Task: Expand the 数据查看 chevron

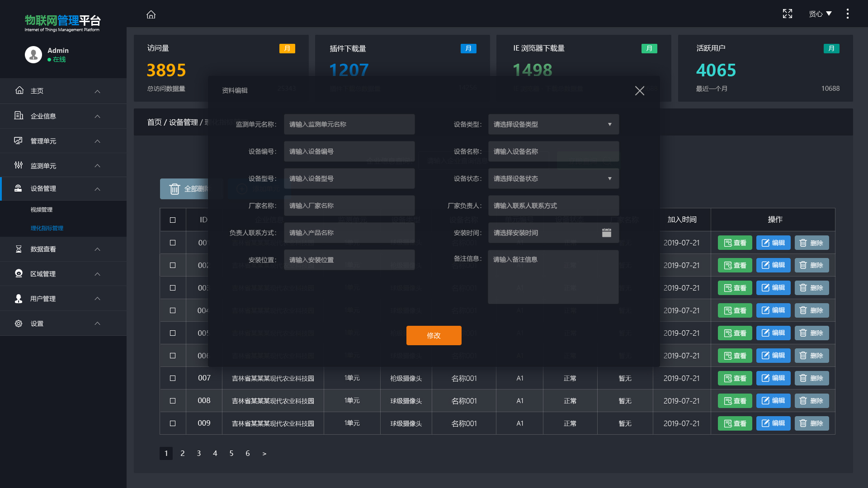Action: (97, 249)
